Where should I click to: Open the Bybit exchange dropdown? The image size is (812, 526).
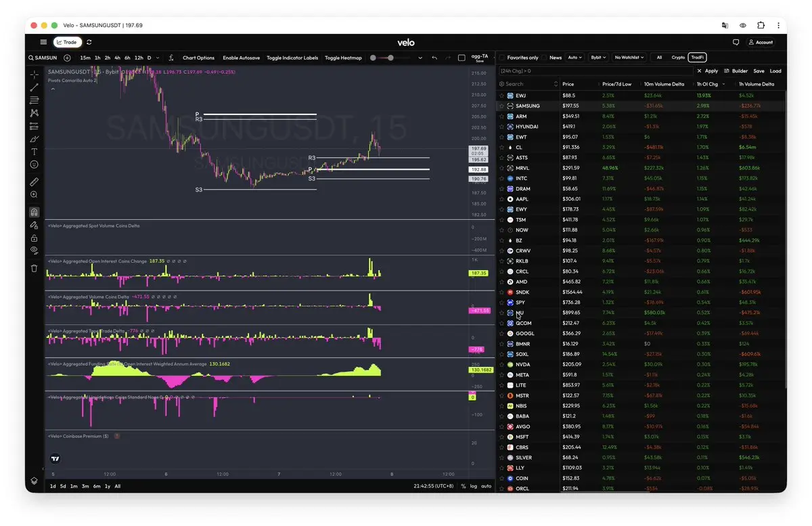pos(598,58)
